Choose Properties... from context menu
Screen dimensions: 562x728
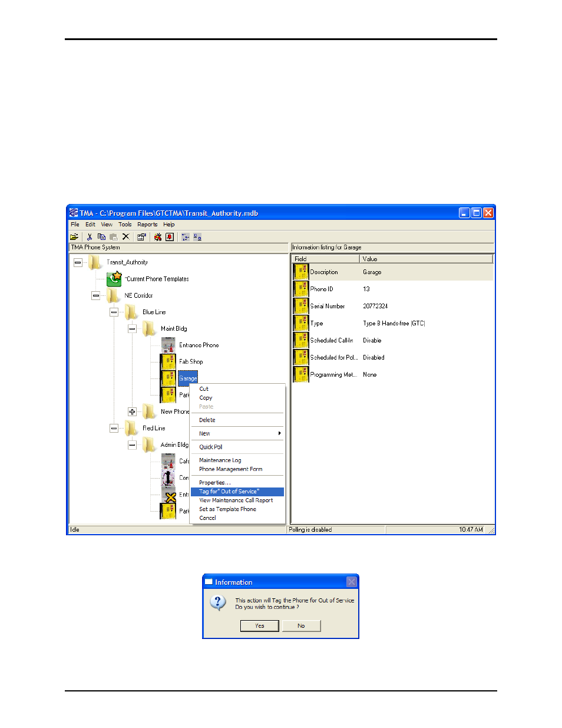pyautogui.click(x=214, y=483)
